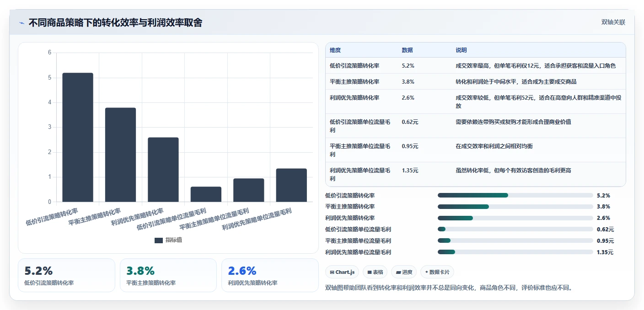Viewport: 644px width, 310px height.
Task: Open the 5.2% data card
Action: tap(66, 275)
